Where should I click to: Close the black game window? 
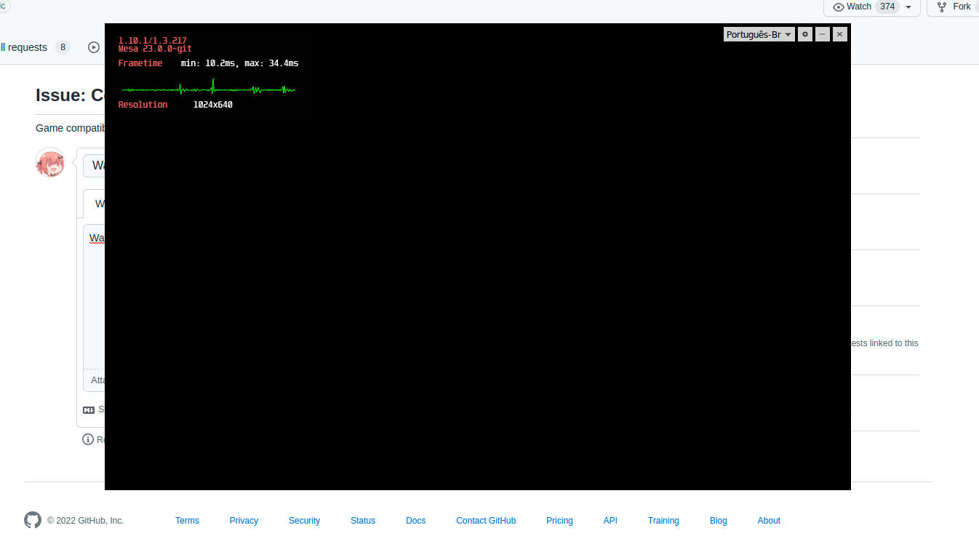pyautogui.click(x=840, y=34)
